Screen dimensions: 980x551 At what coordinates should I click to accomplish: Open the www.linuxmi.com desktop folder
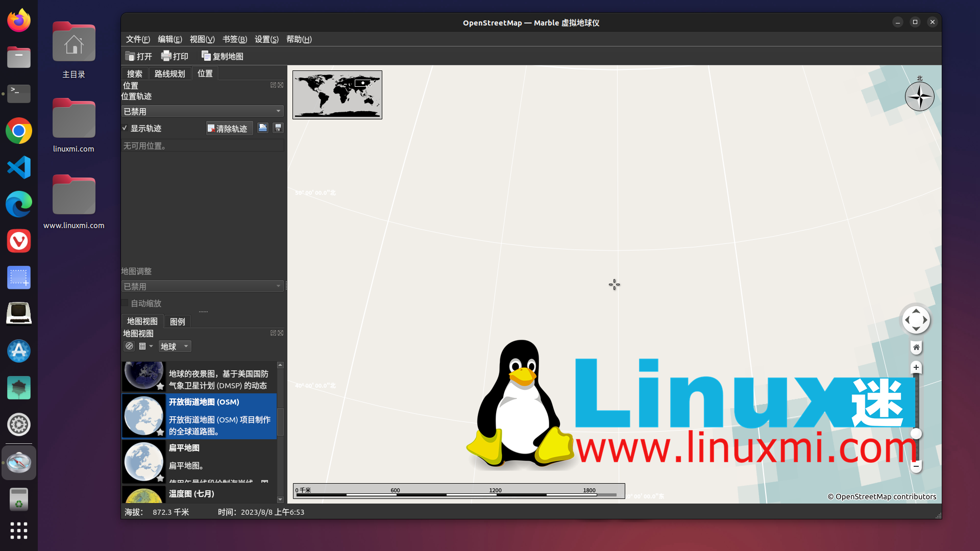pos(73,202)
